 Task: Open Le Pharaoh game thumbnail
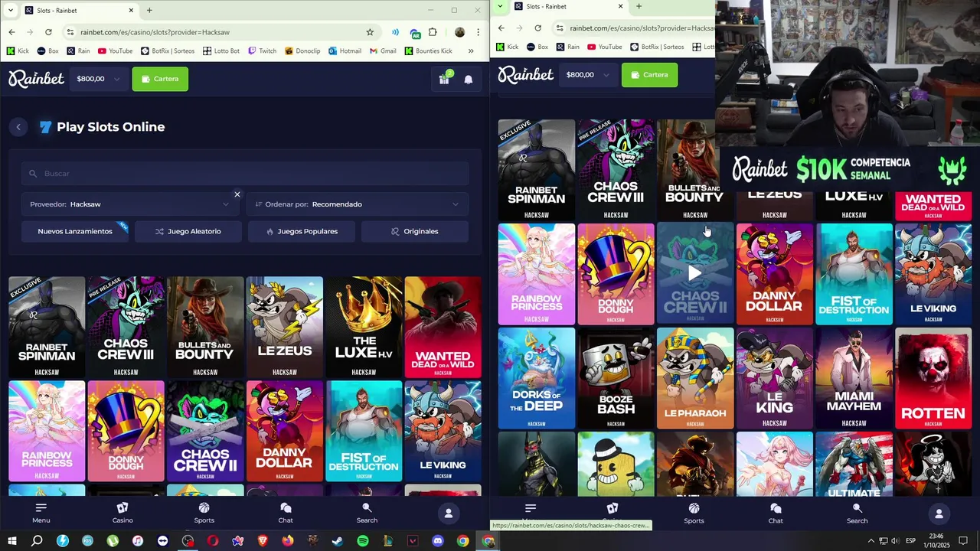click(695, 378)
